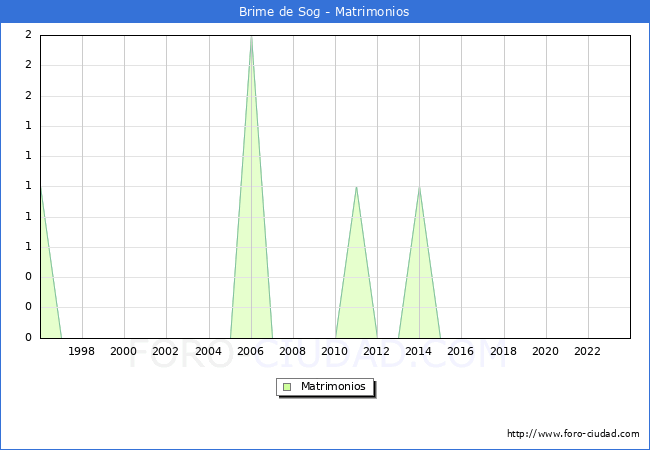650x450 pixels.
Task: Click the 2012 x-axis label
Action: [x=376, y=351]
